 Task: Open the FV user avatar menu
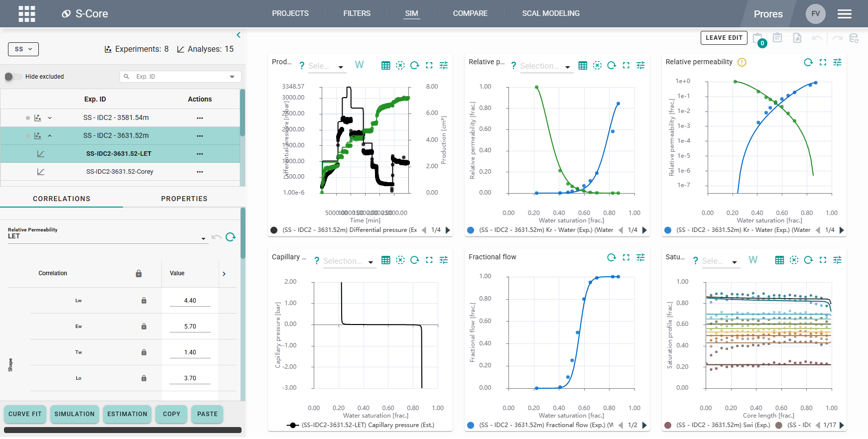(815, 14)
